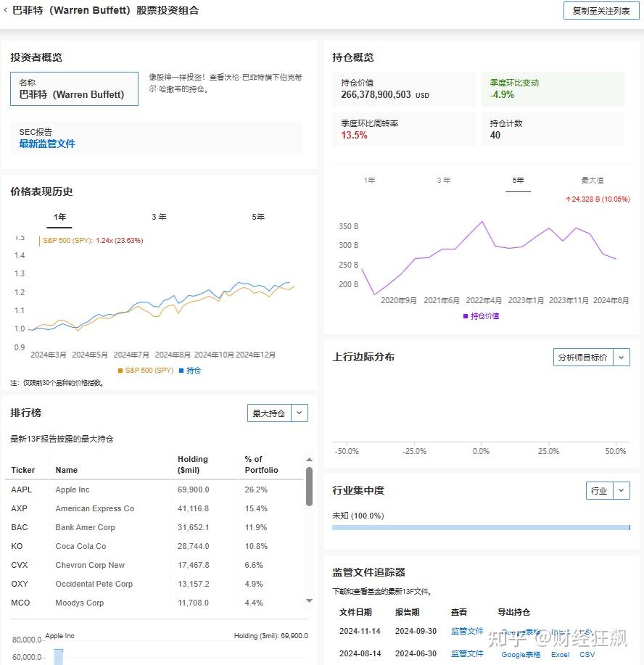The width and height of the screenshot is (644, 665).
Task: Click the 69,900.0 holding value
Action: (193, 490)
